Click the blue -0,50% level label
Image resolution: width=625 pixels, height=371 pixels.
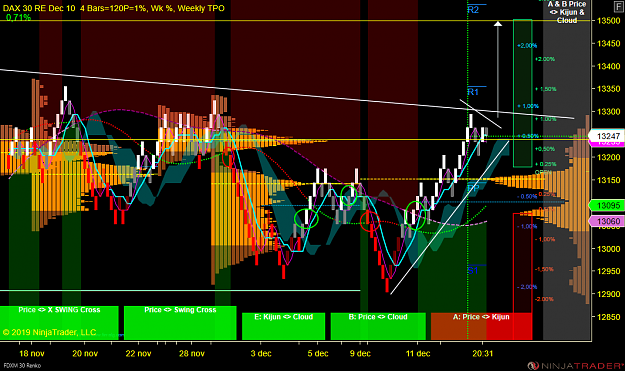click(x=527, y=196)
